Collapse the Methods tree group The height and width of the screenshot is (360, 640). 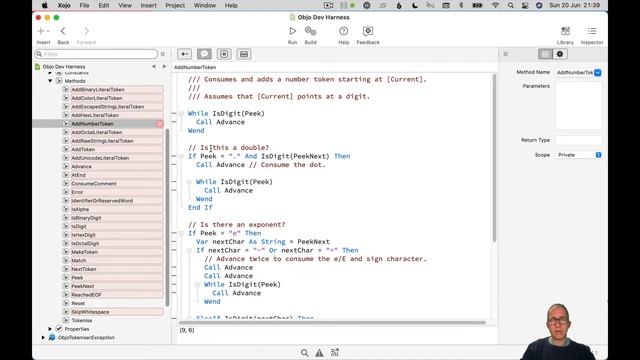(x=50, y=81)
